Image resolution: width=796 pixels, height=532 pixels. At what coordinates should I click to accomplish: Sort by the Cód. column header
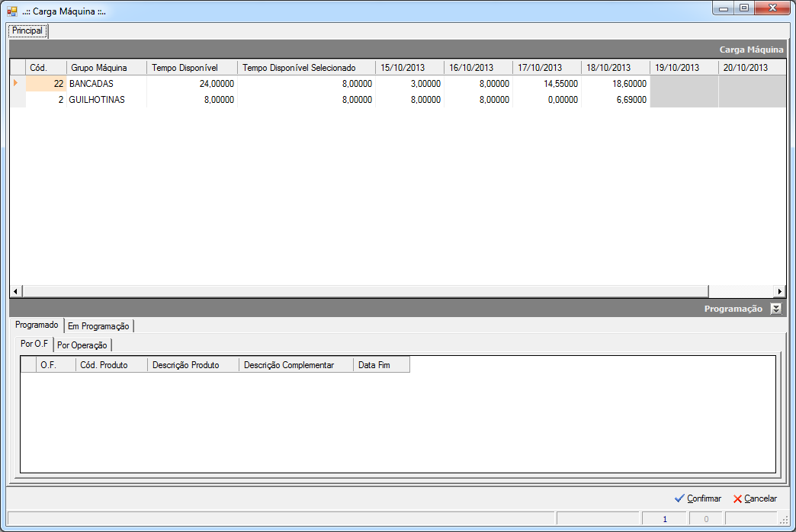coord(47,68)
